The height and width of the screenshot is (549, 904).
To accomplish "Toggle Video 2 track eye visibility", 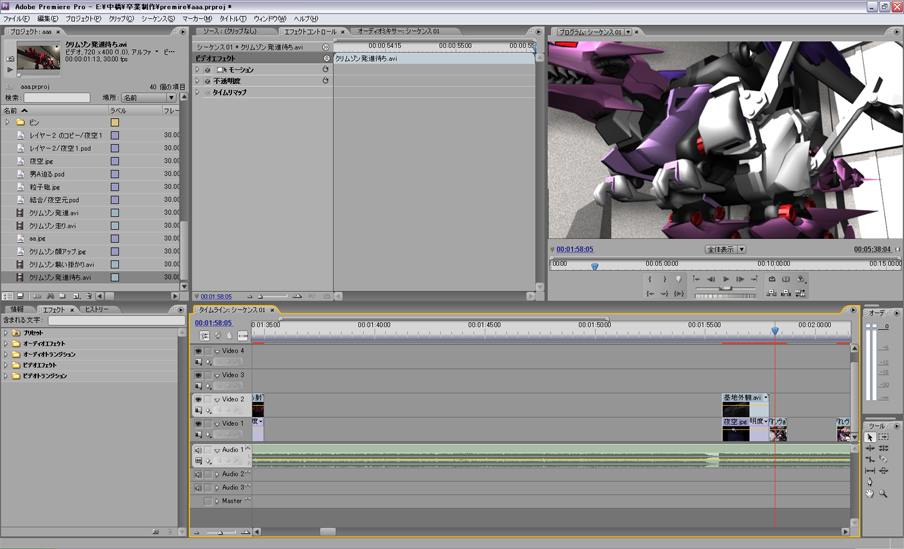I will [x=198, y=400].
